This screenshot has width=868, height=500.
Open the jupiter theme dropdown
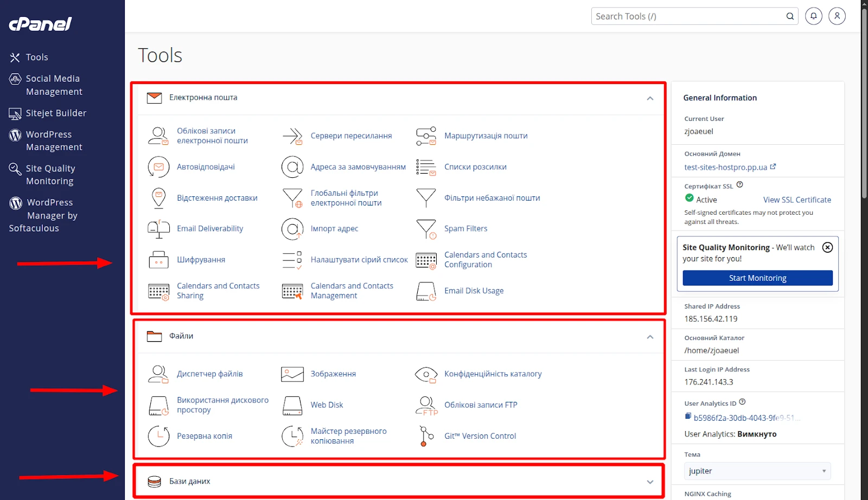tap(757, 471)
